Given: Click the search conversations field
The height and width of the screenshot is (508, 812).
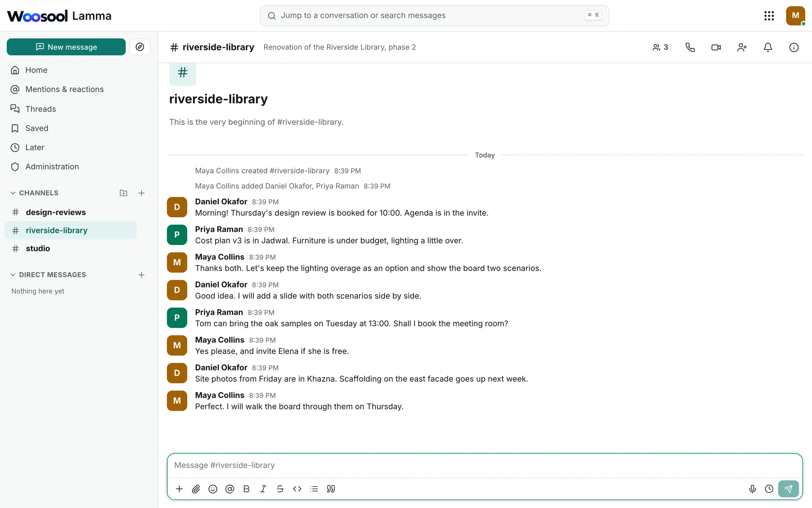Looking at the screenshot, I should [x=434, y=16].
